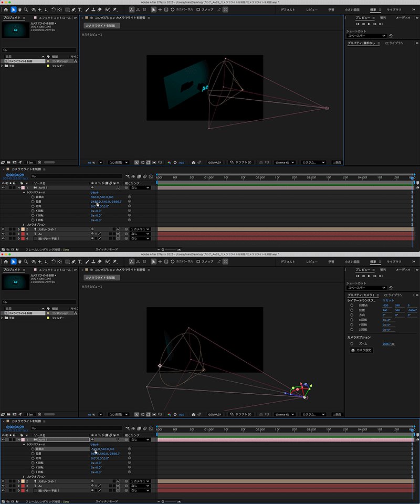
Task: Hide the Ae text layer in lower timeline
Action: coord(3,486)
